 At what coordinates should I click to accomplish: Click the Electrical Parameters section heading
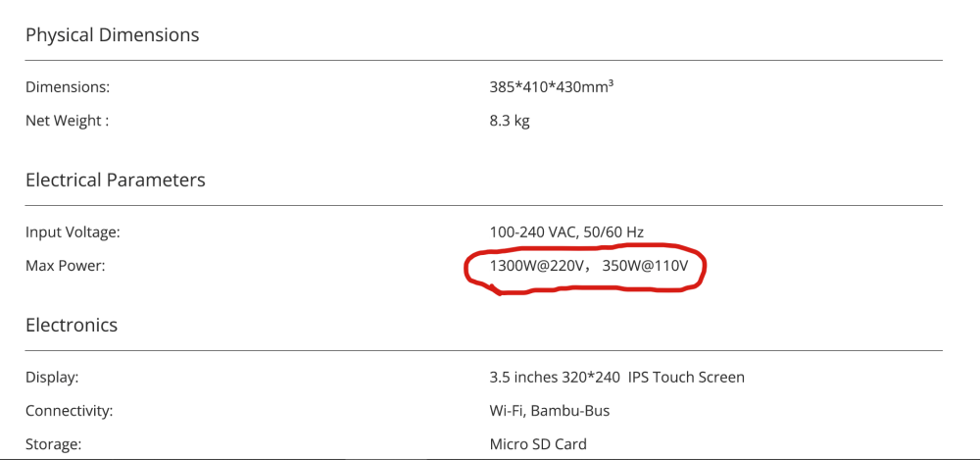point(116,180)
